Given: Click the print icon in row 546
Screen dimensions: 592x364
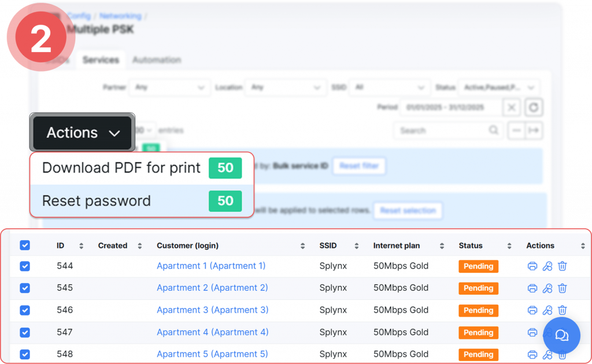Looking at the screenshot, I should (532, 310).
